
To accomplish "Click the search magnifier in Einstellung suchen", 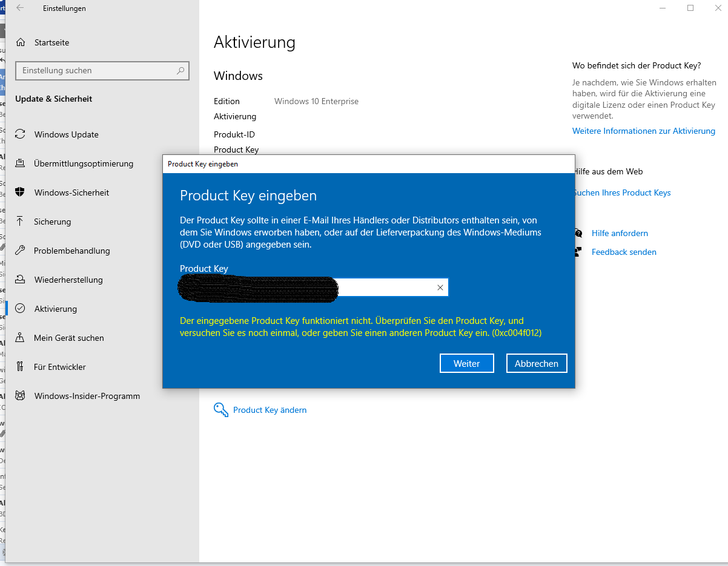I will point(180,71).
